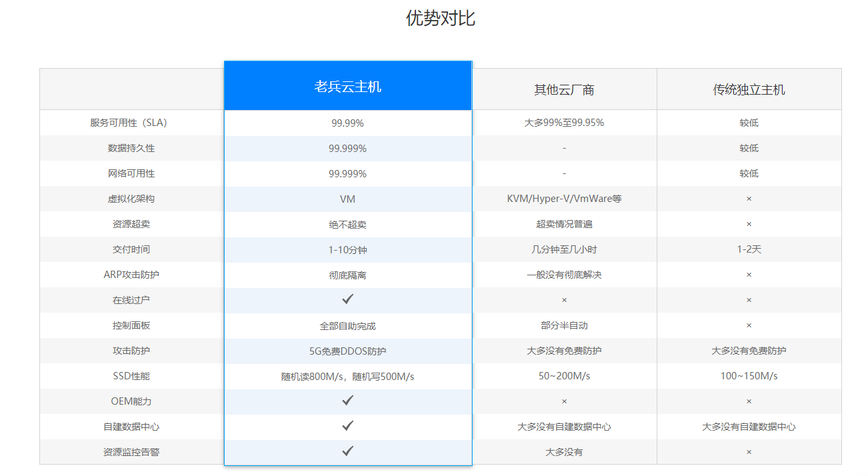Screen dimensions: 868x476
Task: Click the 99.999% value in 数据持久性 row
Action: 347,149
